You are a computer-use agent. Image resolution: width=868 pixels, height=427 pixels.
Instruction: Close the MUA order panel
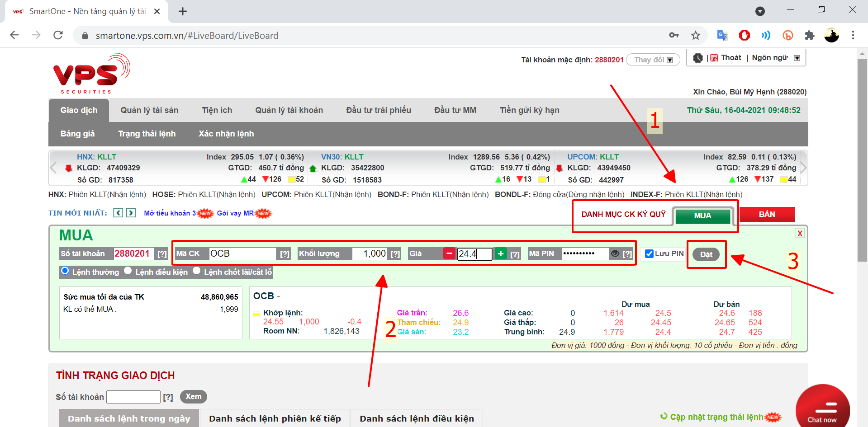(x=800, y=233)
